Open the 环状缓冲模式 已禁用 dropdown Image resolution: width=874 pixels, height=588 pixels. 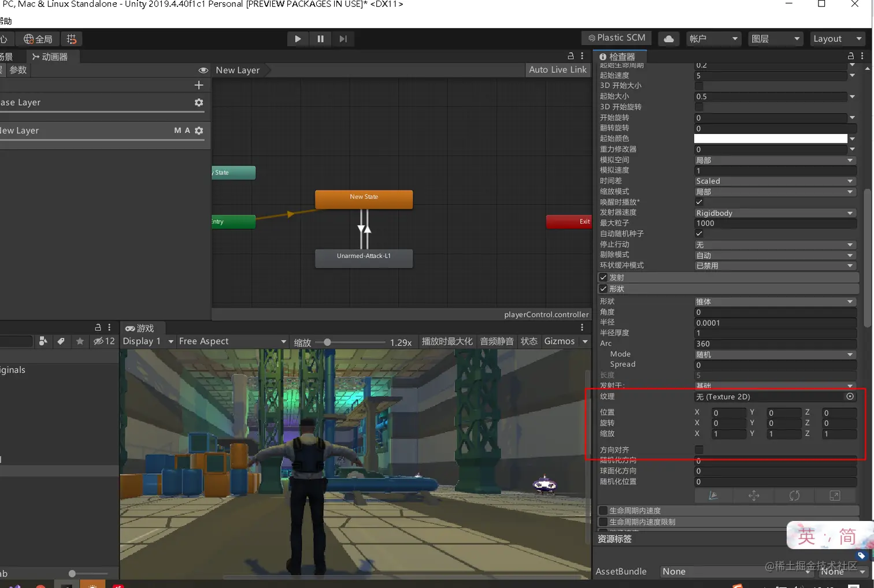775,266
